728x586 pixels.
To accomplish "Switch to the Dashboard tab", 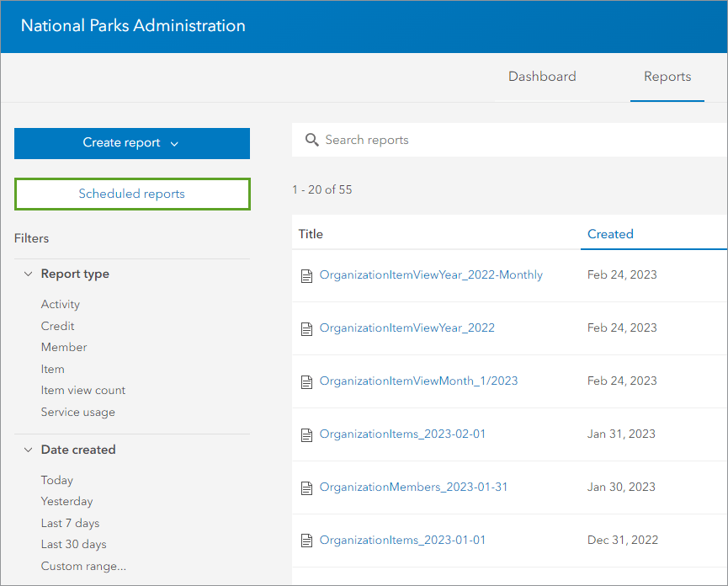I will pos(542,77).
